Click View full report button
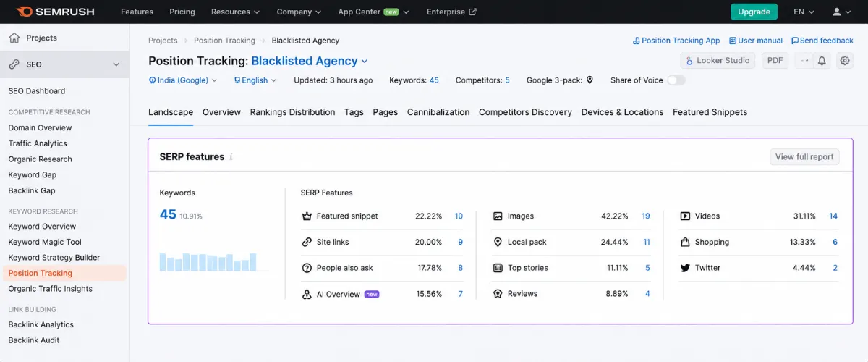This screenshot has height=362, width=868. click(x=804, y=156)
